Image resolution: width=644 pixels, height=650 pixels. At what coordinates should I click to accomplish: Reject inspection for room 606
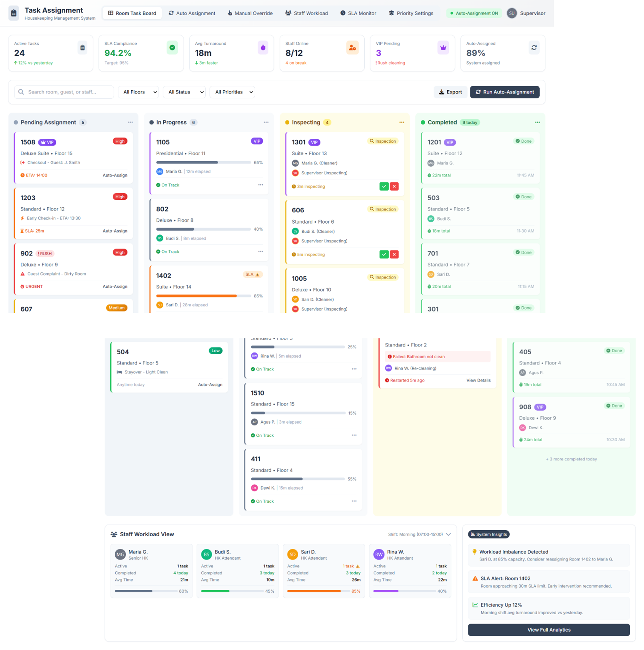[x=394, y=254]
